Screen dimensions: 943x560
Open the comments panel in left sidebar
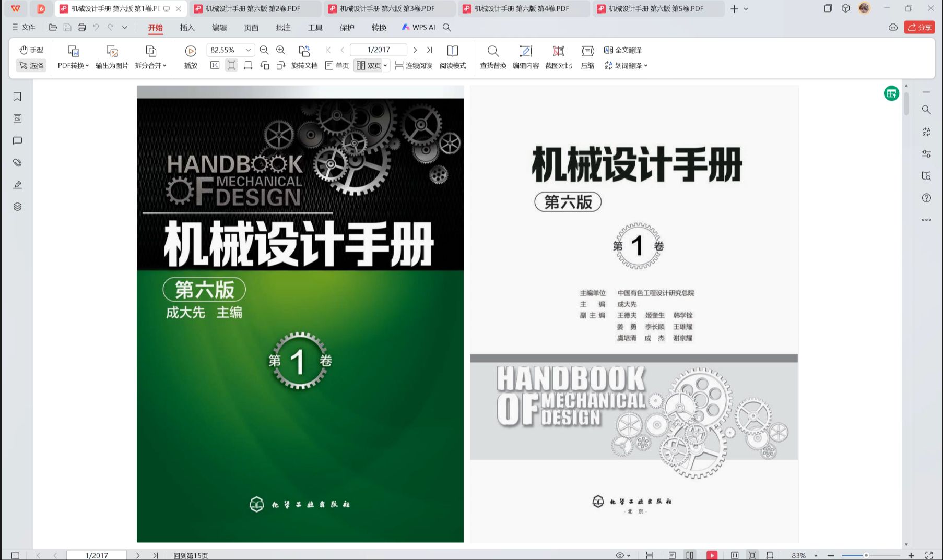click(17, 141)
